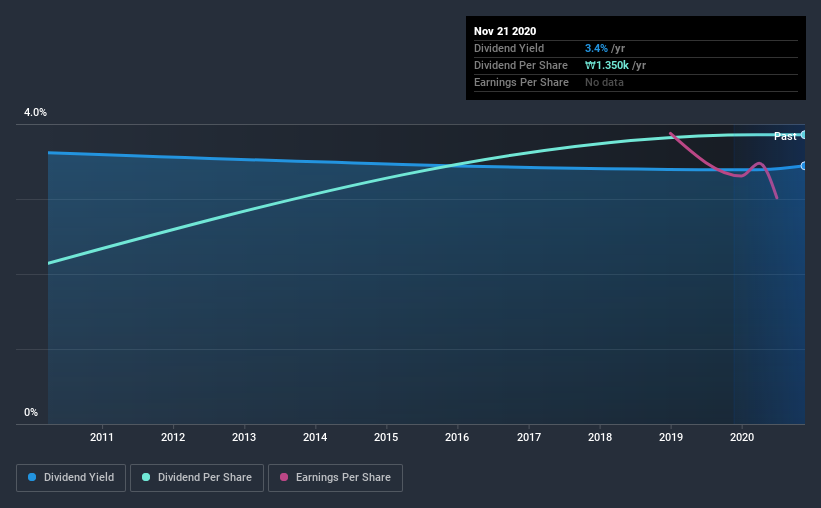This screenshot has height=508, width=821.
Task: Click the 'No data' earnings value in tooltip
Action: 604,82
